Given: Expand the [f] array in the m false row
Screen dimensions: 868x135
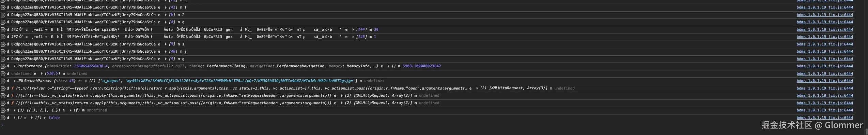Looking at the screenshot, I should 32,118.
